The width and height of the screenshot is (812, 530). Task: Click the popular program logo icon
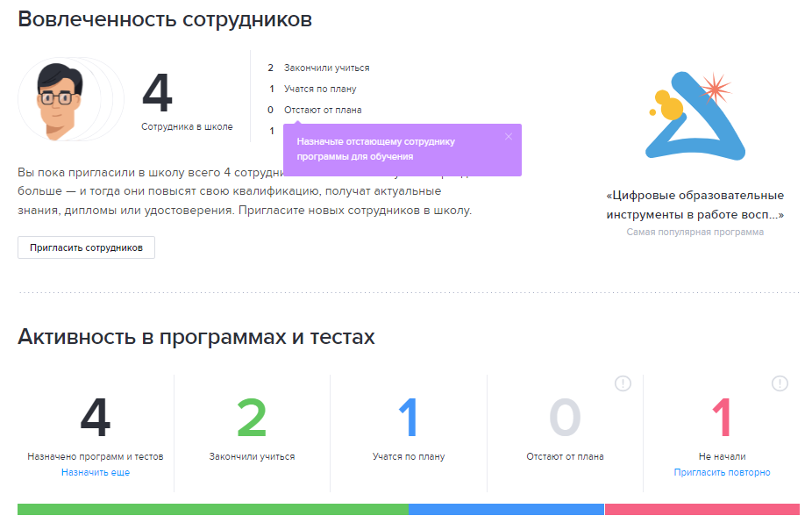[x=694, y=119]
